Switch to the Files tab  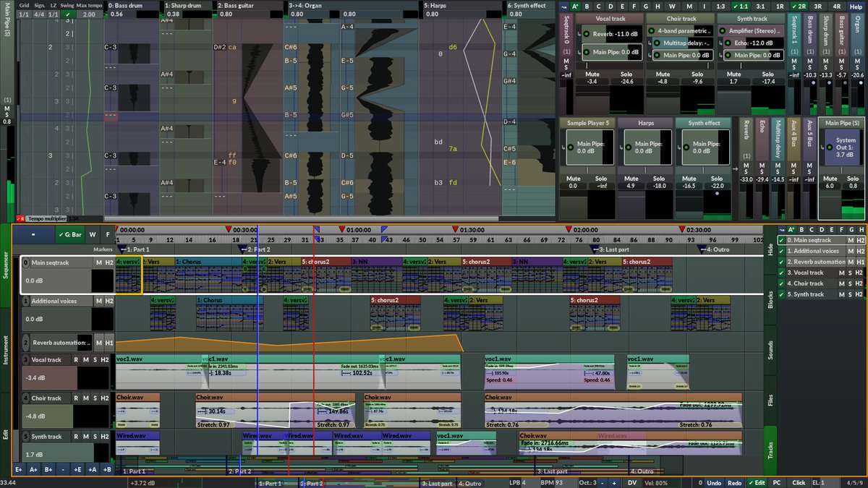point(770,399)
